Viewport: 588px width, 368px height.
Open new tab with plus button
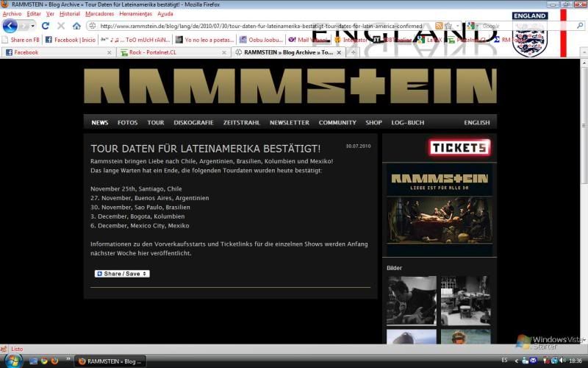tap(353, 52)
